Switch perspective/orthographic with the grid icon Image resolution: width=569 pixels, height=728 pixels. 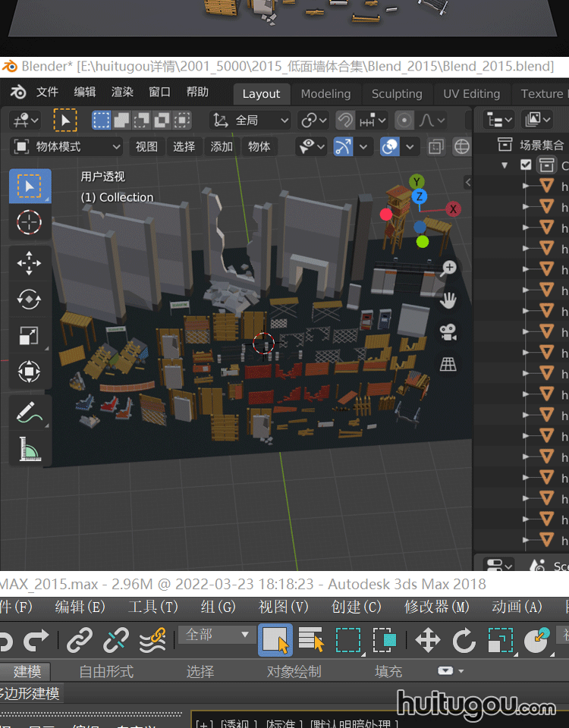click(x=448, y=365)
